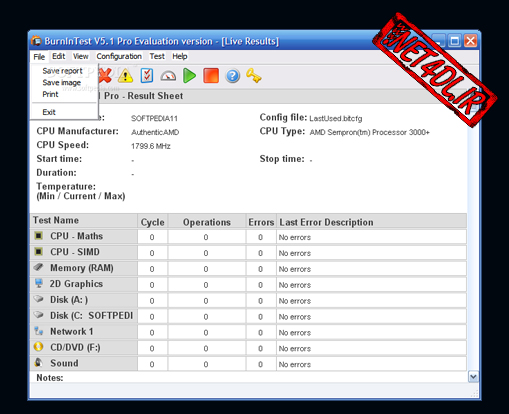
Task: Select the CPU - Maths test name
Action: click(76, 236)
